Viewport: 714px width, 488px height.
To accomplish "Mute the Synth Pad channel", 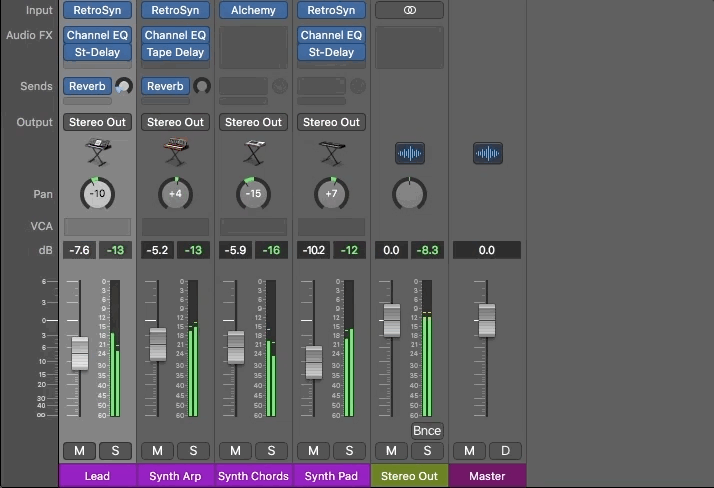I will pos(313,451).
